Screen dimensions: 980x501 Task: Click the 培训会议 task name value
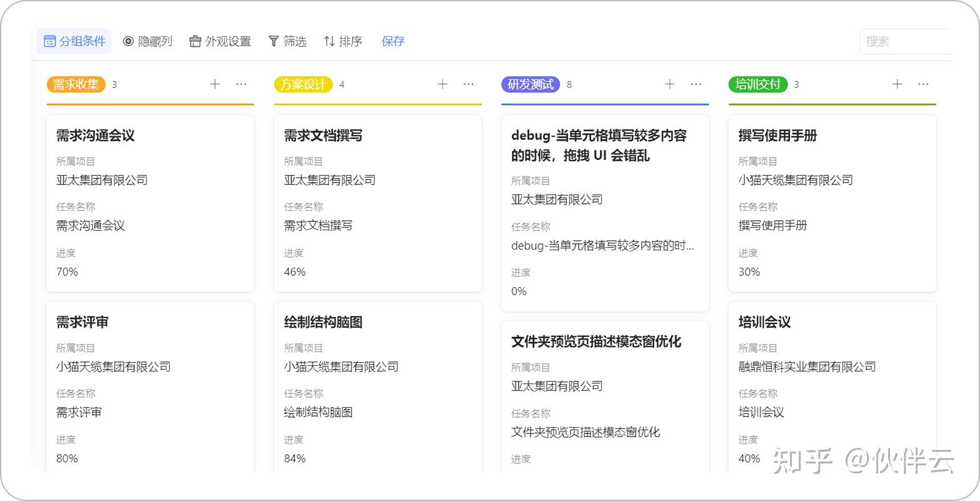(761, 413)
